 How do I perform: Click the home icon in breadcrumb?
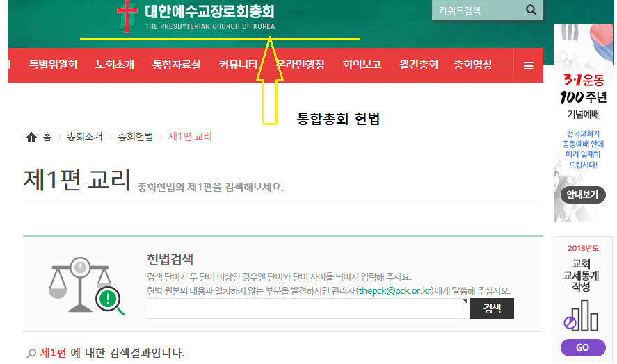click(x=31, y=137)
